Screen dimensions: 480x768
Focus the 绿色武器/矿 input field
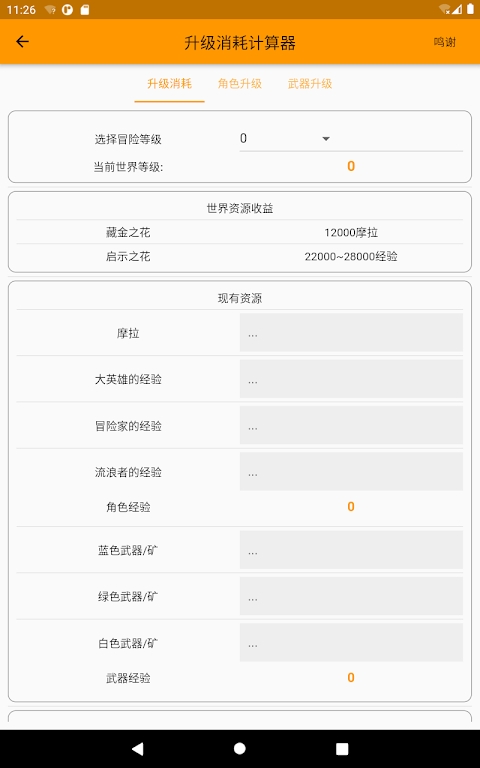pyautogui.click(x=351, y=596)
